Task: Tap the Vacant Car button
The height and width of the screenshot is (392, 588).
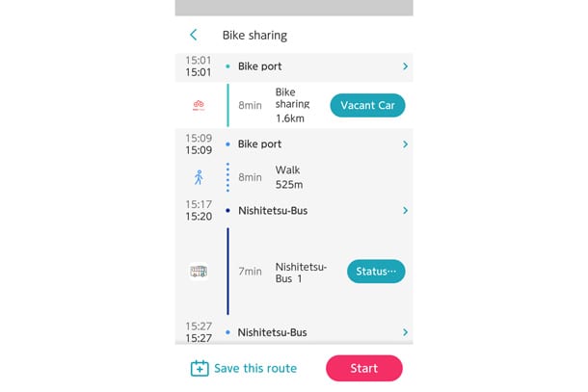Action: (x=367, y=105)
